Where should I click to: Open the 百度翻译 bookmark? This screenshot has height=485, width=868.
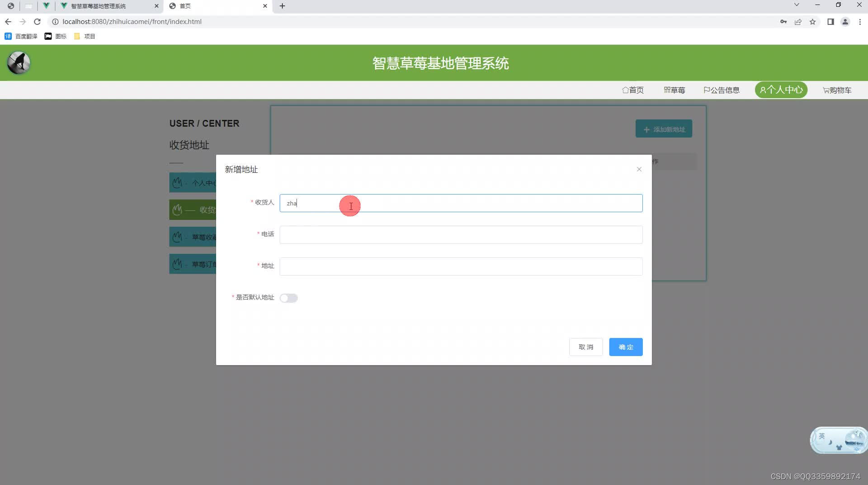tap(21, 36)
